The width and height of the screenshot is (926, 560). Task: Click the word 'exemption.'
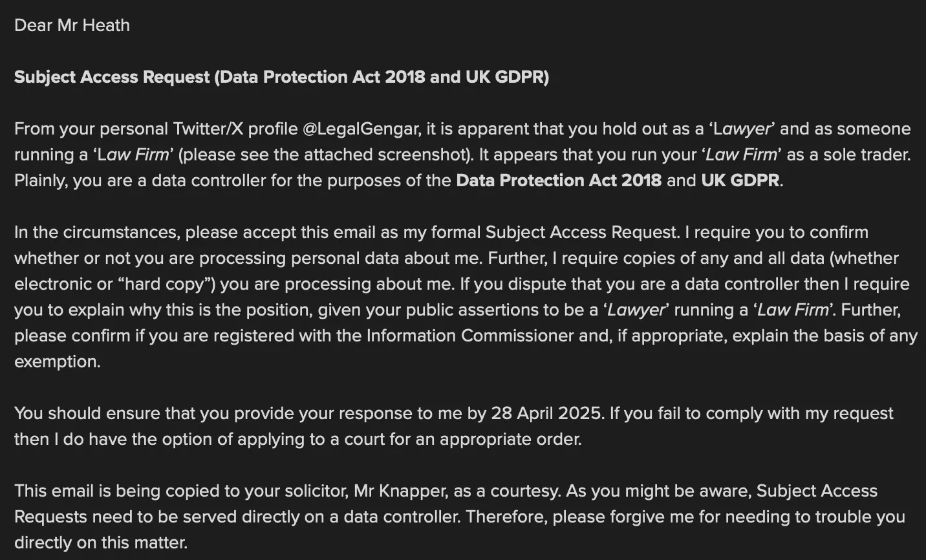click(58, 361)
